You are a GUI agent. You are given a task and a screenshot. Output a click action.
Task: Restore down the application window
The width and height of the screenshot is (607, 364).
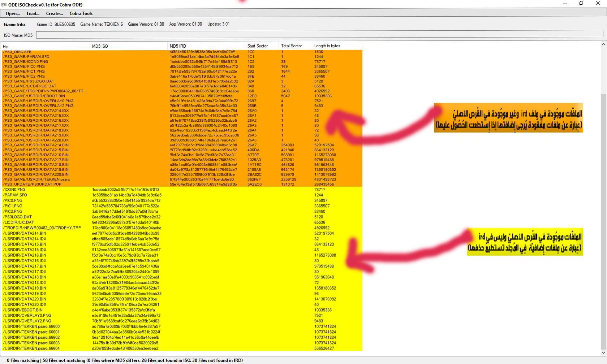pos(581,3)
